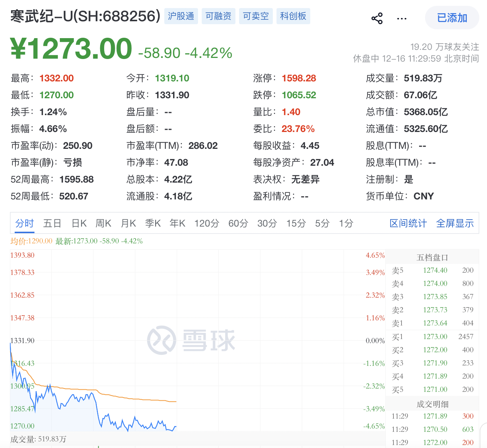487x448 pixels.
Task: Click the 买1 bid row at 1273.00
Action: click(x=432, y=337)
